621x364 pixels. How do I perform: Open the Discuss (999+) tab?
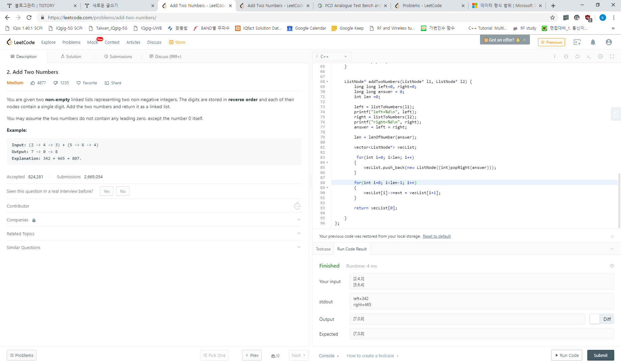pyautogui.click(x=165, y=56)
